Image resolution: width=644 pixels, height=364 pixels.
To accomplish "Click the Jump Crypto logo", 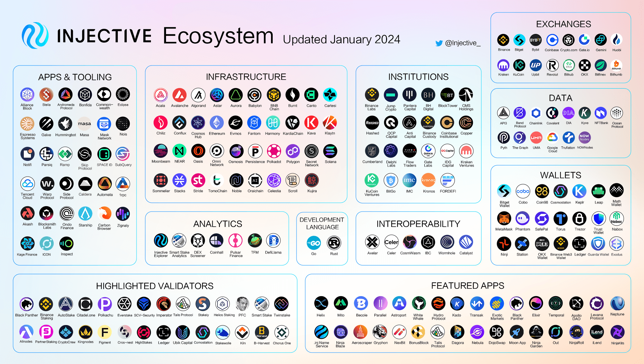I will (391, 95).
